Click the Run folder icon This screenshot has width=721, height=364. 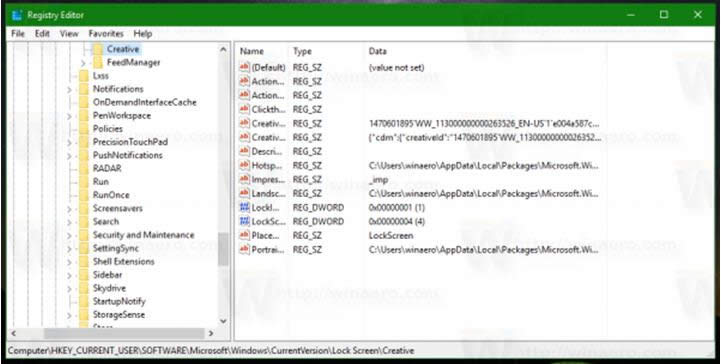84,182
